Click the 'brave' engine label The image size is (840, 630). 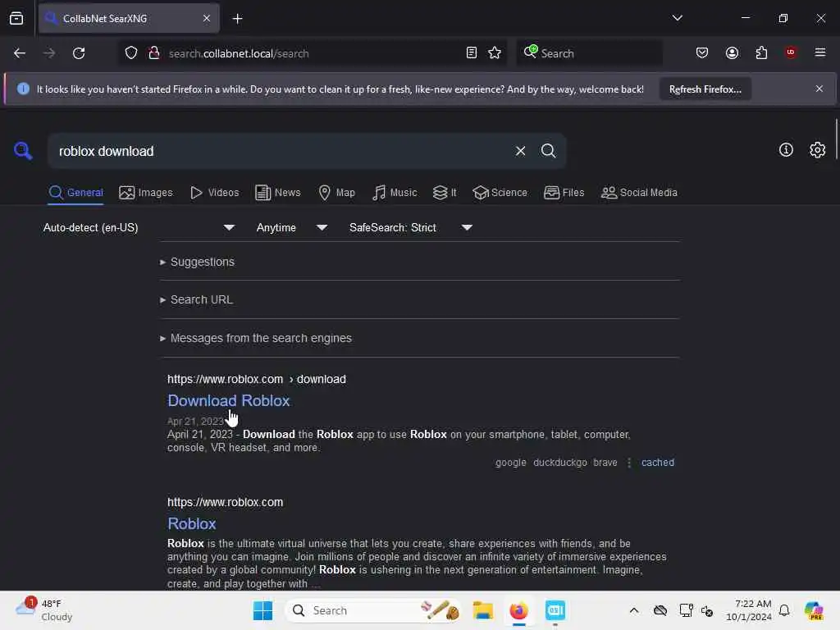pos(605,463)
